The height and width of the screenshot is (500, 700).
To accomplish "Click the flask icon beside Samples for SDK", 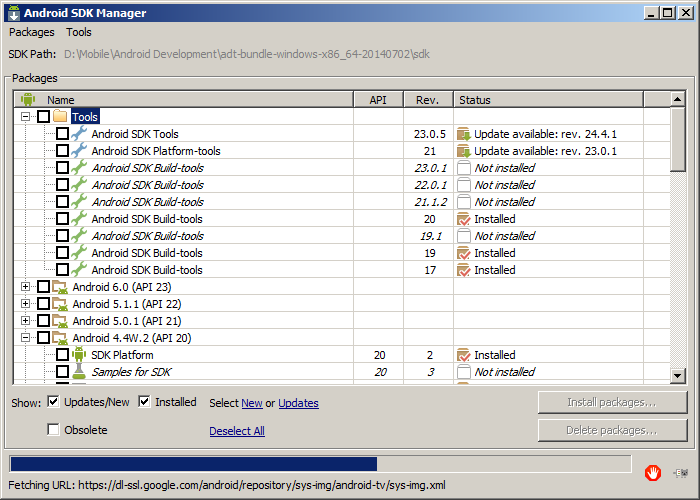I will (x=79, y=371).
